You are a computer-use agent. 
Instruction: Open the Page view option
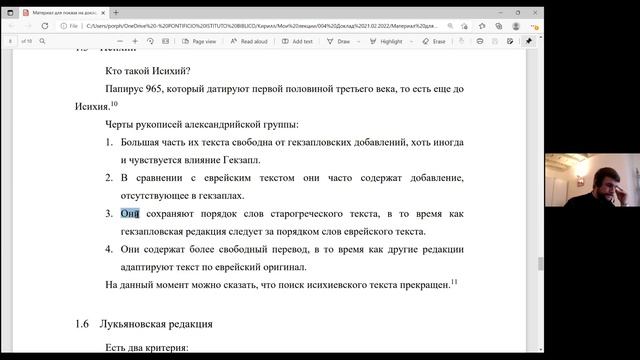(199, 41)
